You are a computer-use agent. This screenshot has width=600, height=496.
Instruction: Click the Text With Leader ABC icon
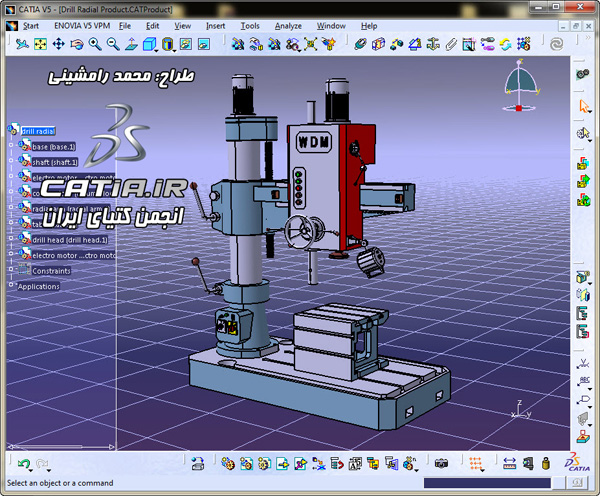(582, 381)
